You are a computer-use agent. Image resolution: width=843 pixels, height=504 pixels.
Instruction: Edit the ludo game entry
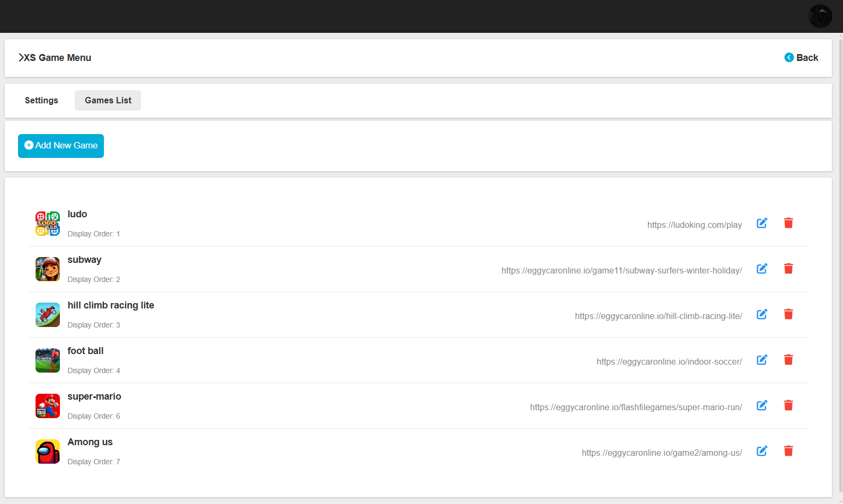point(762,223)
